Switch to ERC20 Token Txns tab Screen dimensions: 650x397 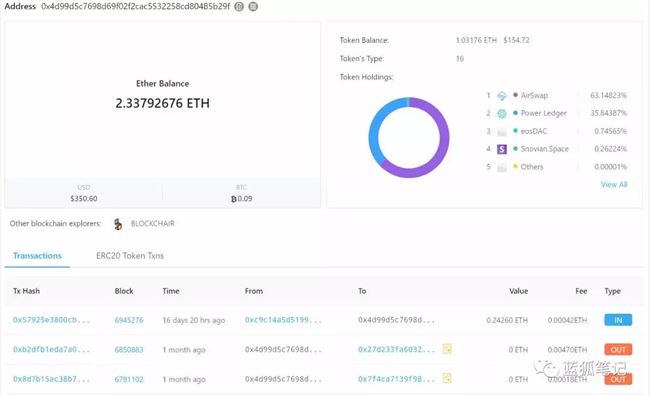[130, 256]
